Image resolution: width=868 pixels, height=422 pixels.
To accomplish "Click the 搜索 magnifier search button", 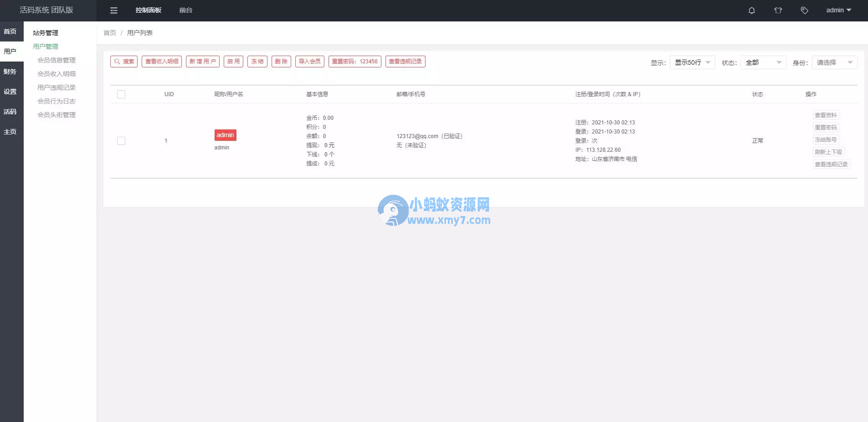I will [x=123, y=62].
